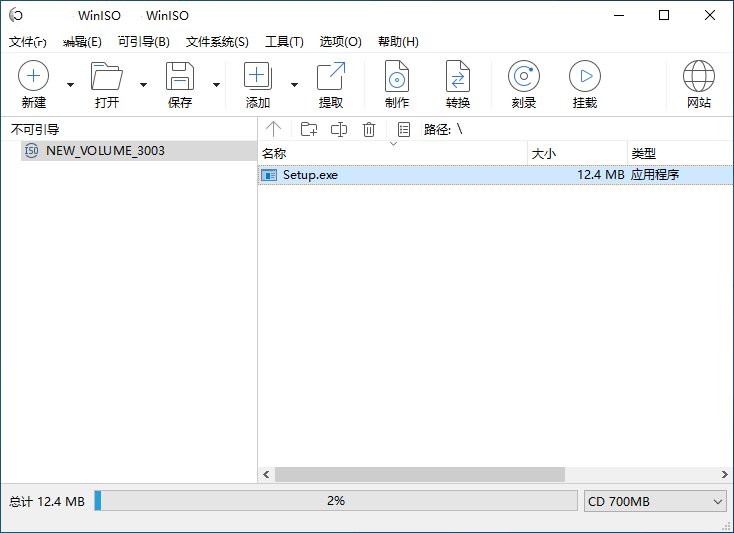The image size is (734, 533).
Task: Create a new folder using the folder-plus icon
Action: pyautogui.click(x=308, y=129)
